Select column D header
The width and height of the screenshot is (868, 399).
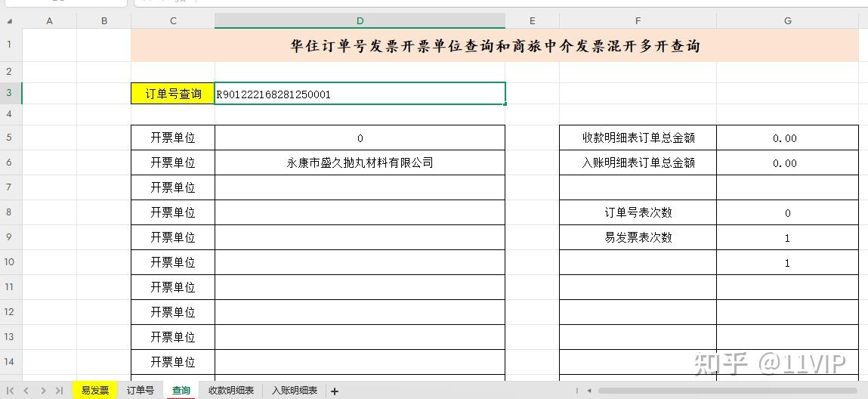coord(360,21)
